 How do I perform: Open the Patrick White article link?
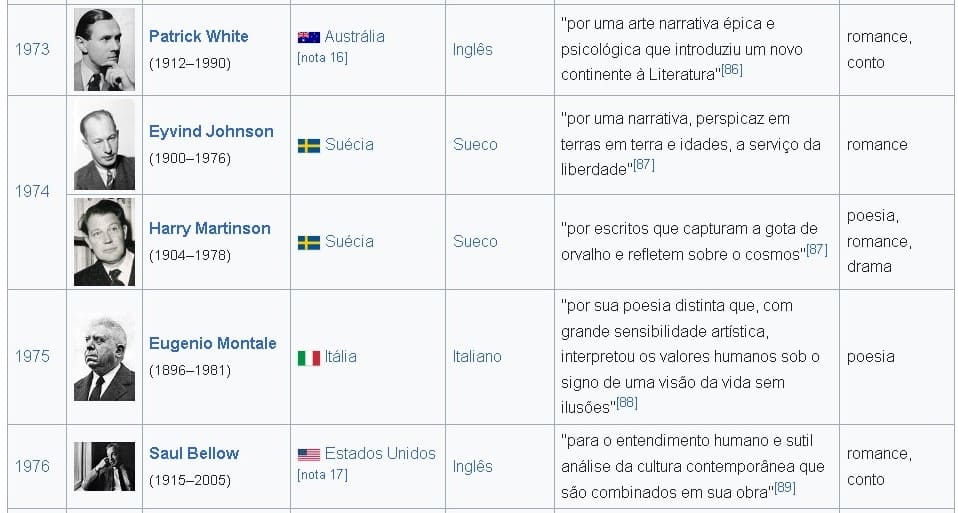[198, 36]
